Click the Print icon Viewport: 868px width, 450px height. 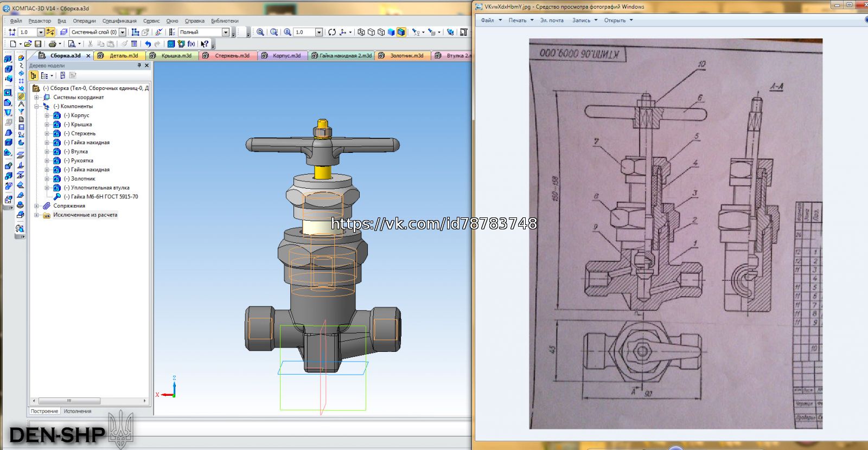click(52, 44)
